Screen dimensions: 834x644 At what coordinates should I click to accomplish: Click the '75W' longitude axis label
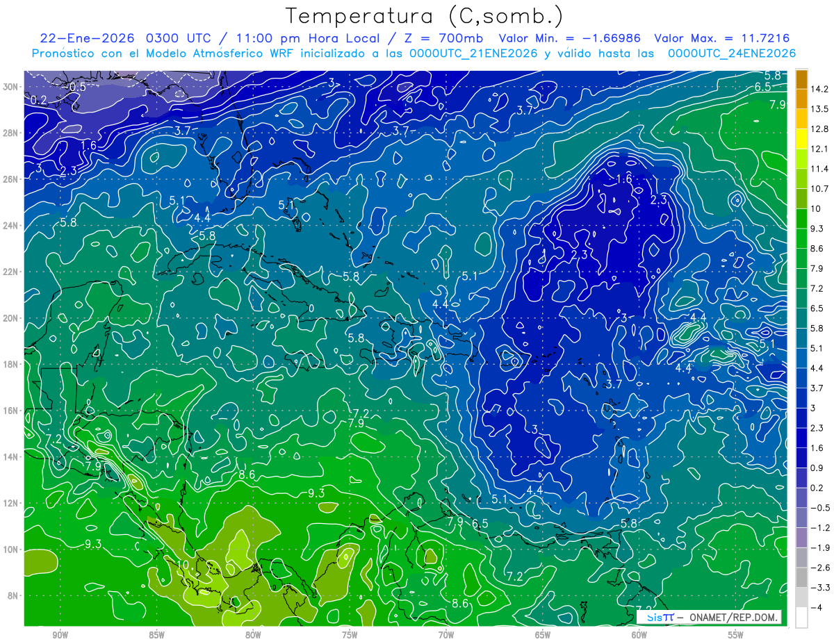point(350,635)
